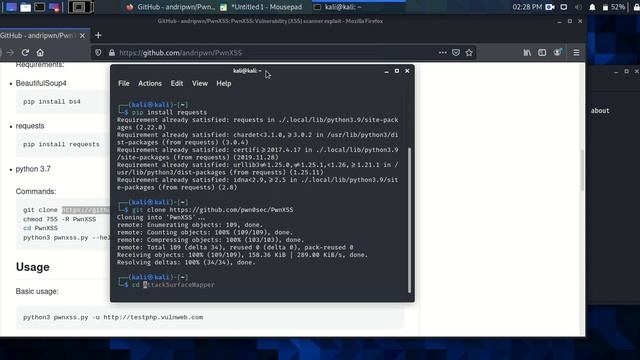Click the 'Basic usage:' label

pos(37,291)
